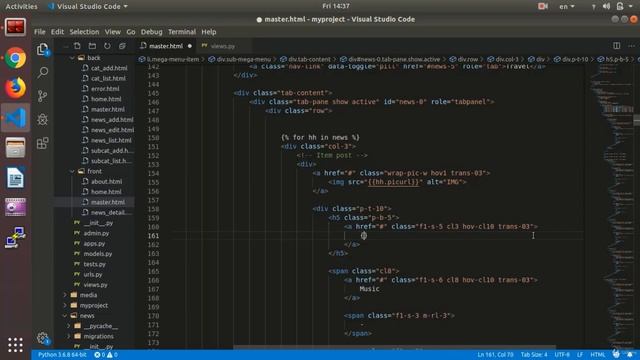Image resolution: width=640 pixels, height=360 pixels.
Task: Launch Google Chrome from the dock
Action: click(x=16, y=58)
